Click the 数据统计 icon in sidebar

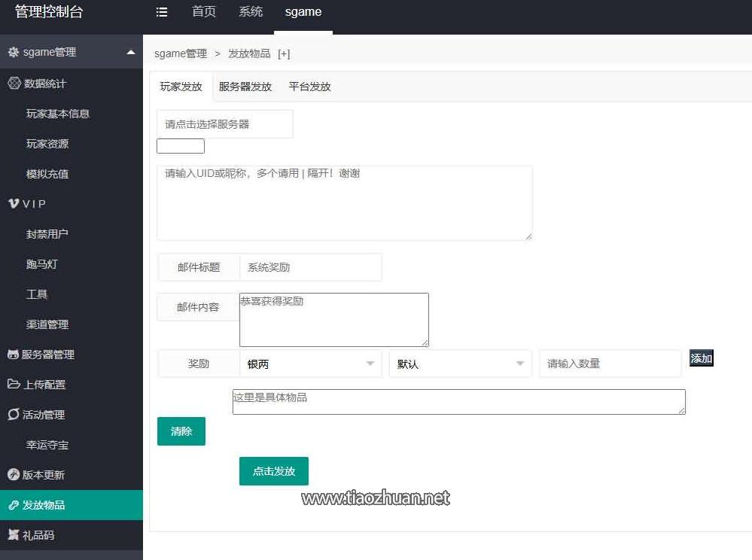tap(14, 84)
